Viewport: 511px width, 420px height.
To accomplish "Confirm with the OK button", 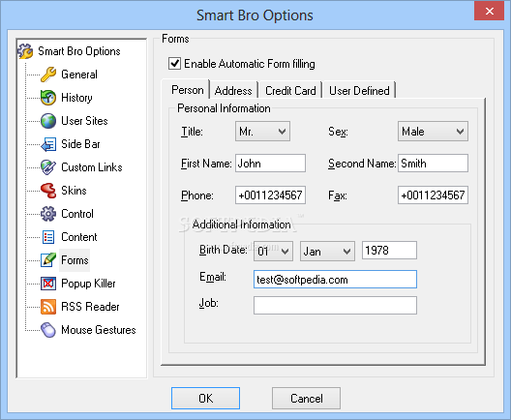I will tap(205, 398).
